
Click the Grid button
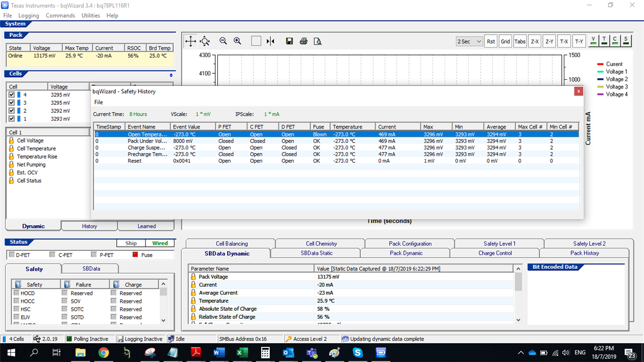pos(505,41)
